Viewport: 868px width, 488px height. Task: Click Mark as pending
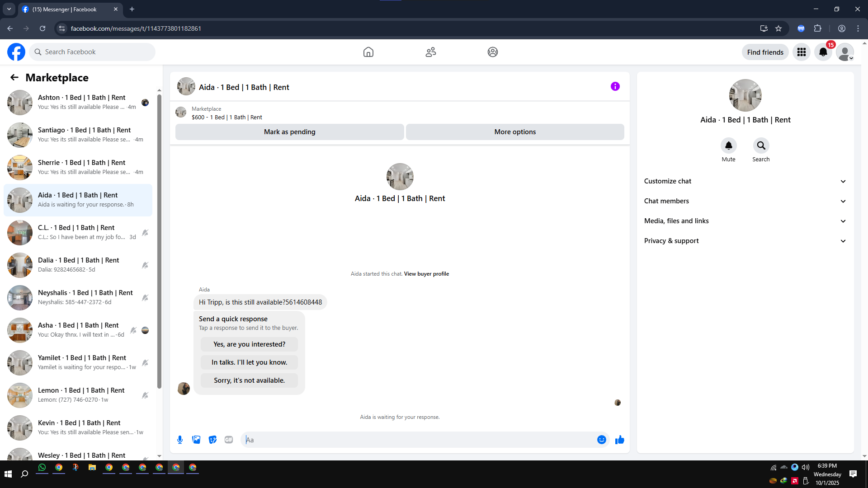point(290,132)
